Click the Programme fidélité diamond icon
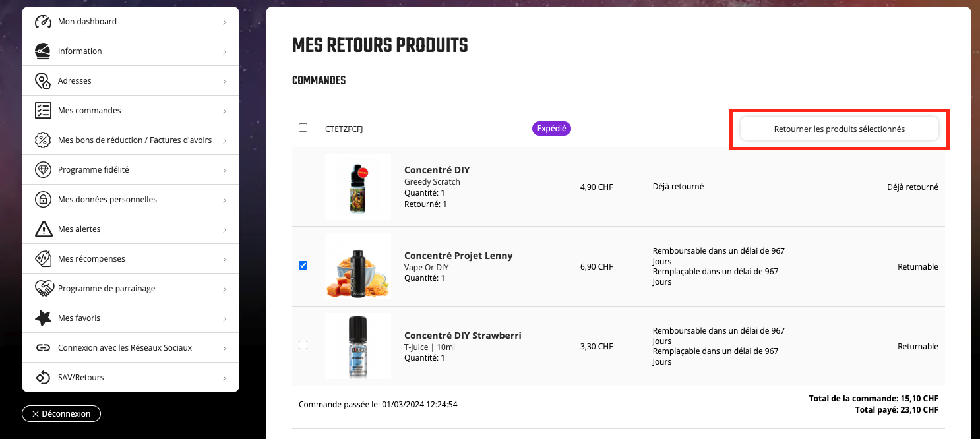Viewport: 980px width, 439px height. (x=43, y=169)
